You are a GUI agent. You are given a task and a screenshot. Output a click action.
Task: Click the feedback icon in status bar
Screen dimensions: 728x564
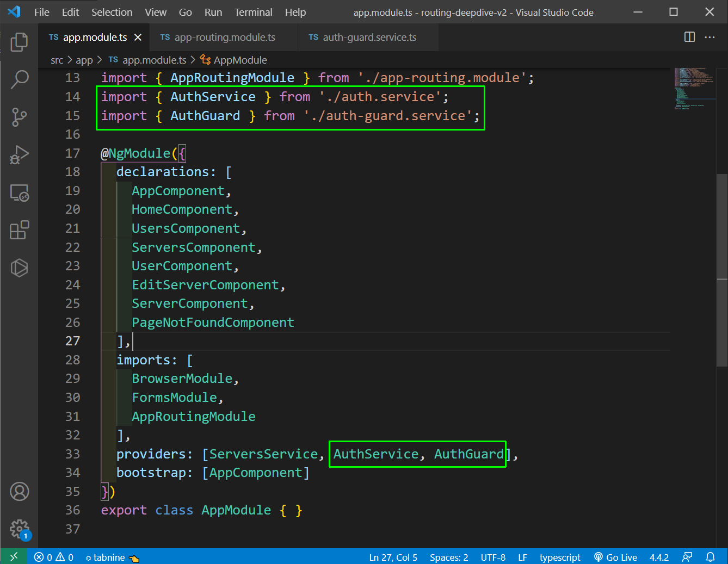pos(687,557)
